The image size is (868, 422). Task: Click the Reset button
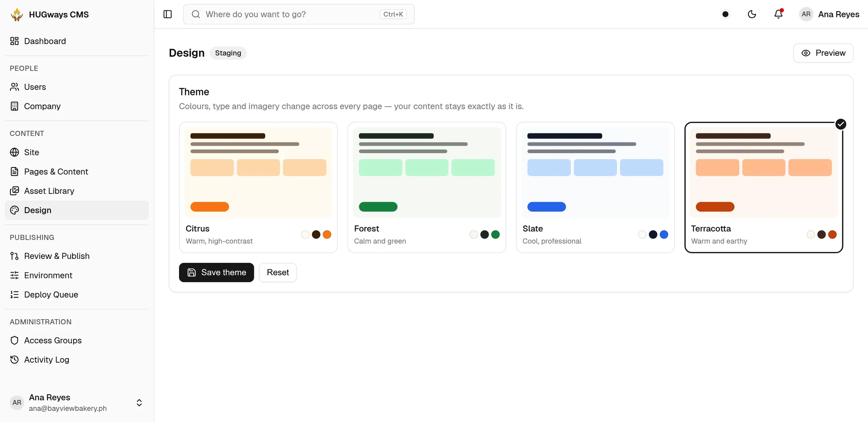click(x=278, y=273)
